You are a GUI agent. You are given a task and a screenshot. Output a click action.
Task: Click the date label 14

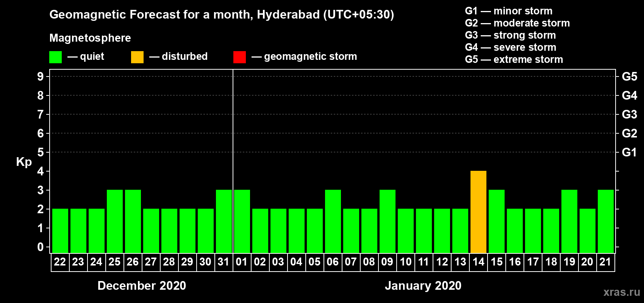pos(478,262)
